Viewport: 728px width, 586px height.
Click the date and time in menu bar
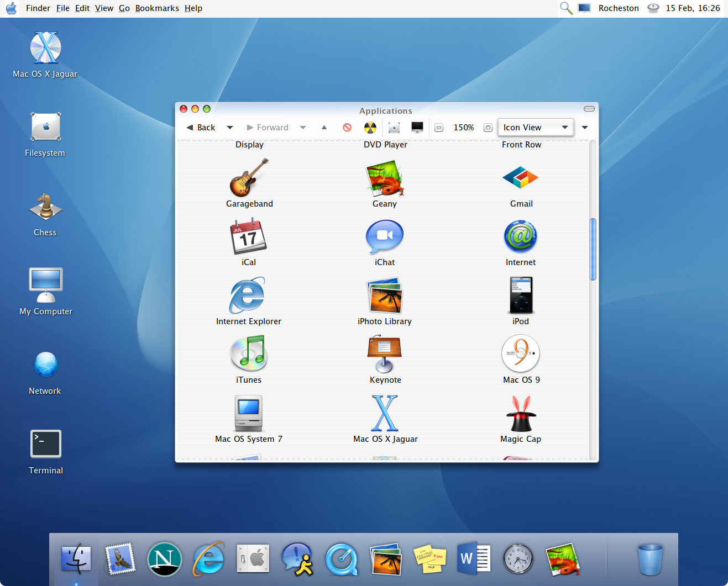coord(693,8)
